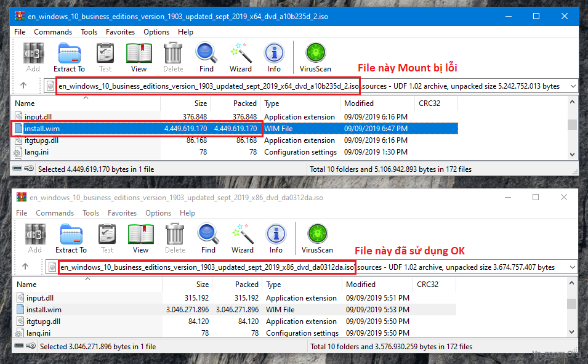Viewport: 588px width, 364px height.
Task: Click Extract To in x86 ISO window
Action: 71,238
